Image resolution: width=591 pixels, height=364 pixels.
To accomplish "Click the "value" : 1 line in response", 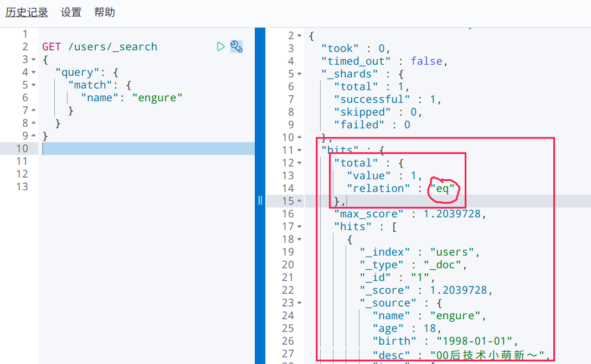I will [384, 176].
